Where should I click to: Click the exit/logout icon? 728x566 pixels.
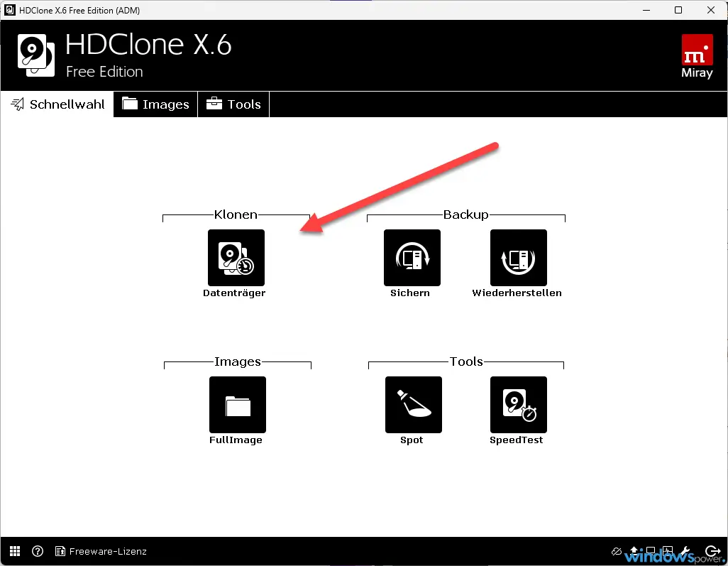[712, 551]
